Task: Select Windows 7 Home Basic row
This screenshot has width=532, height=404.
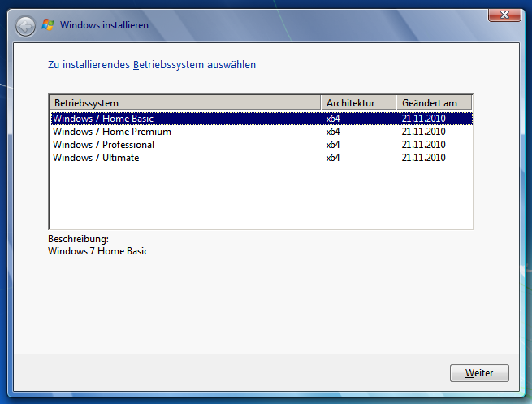Action: 262,119
